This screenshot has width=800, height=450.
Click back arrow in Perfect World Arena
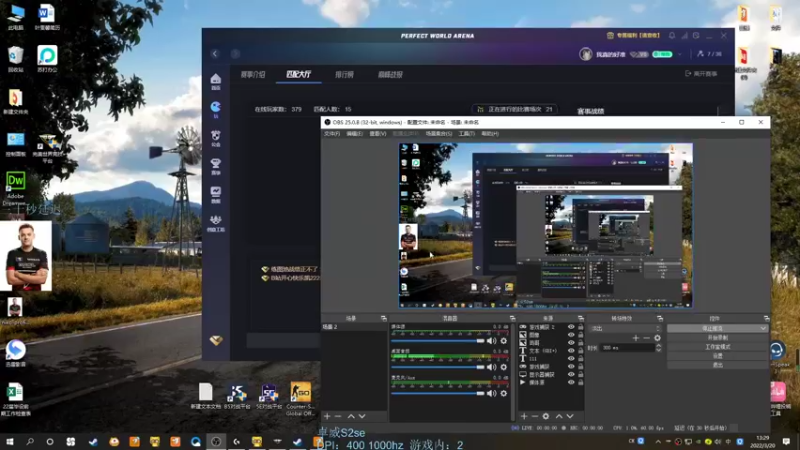coord(215,54)
